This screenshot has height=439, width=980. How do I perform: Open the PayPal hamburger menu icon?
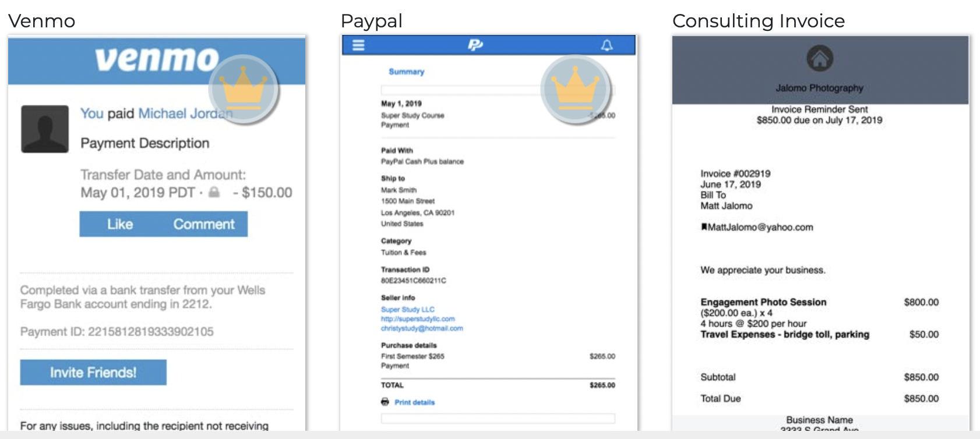(358, 45)
